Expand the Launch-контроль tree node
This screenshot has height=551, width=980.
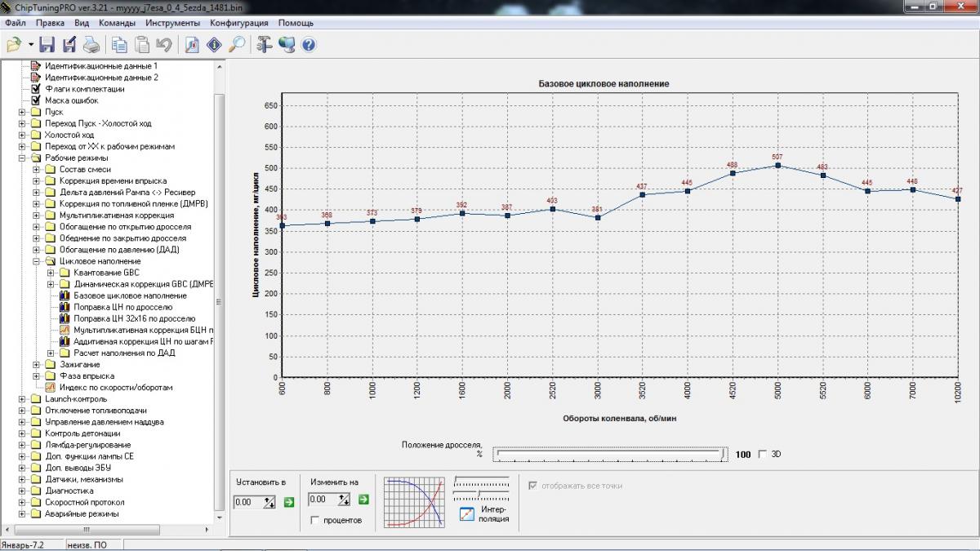(x=22, y=399)
